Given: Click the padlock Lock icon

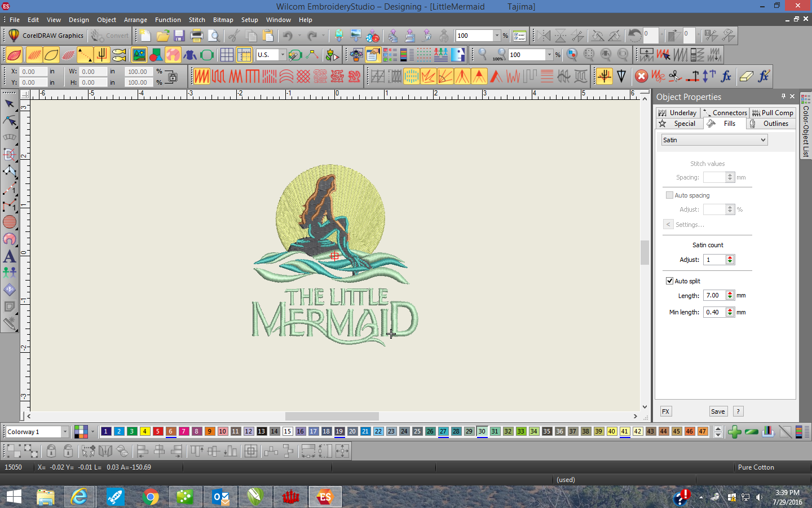Looking at the screenshot, I should (51, 450).
